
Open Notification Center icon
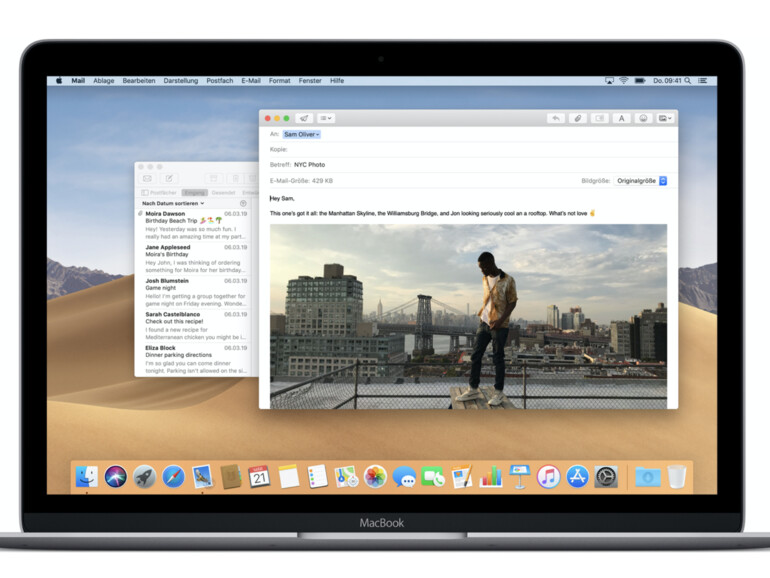[703, 81]
